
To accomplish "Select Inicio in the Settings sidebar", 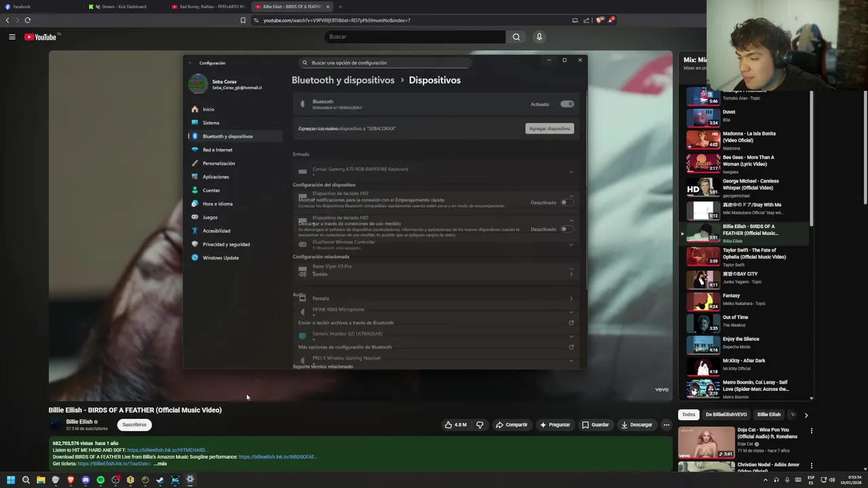I will point(235,109).
